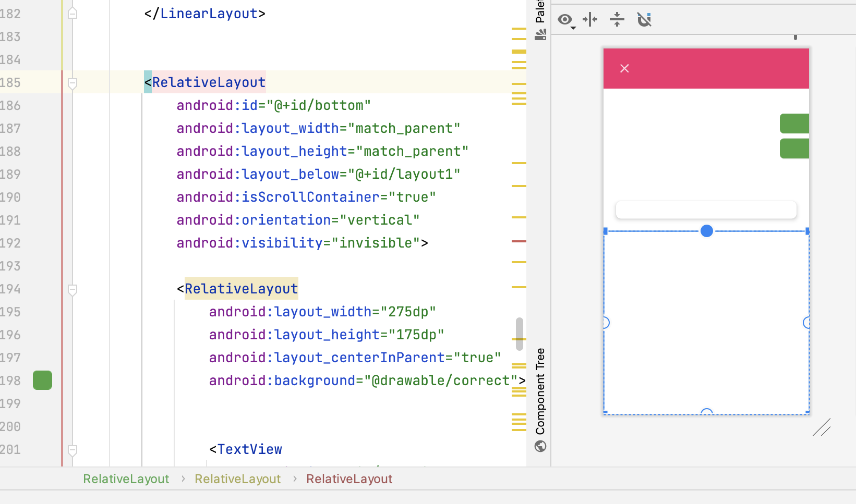Open the Palette panel icon
The height and width of the screenshot is (504, 856).
coord(540,34)
